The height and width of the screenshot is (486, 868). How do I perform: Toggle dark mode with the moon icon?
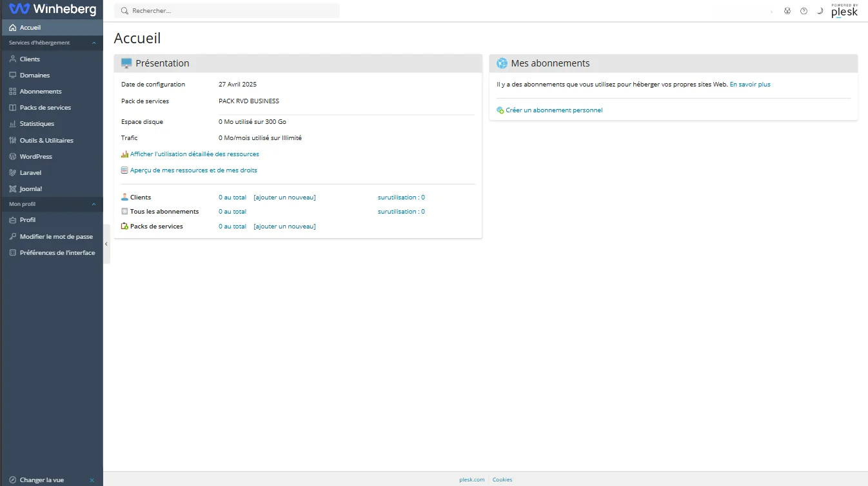click(x=820, y=11)
